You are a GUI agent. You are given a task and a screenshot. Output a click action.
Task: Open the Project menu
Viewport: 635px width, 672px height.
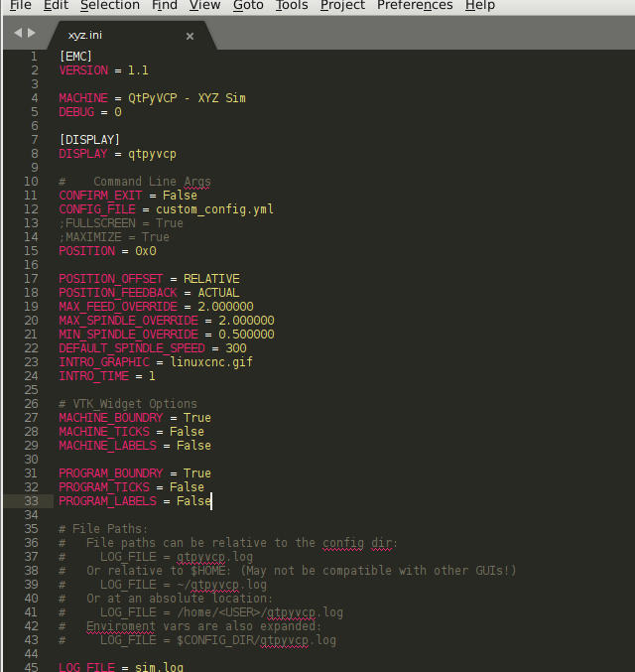[x=342, y=5]
